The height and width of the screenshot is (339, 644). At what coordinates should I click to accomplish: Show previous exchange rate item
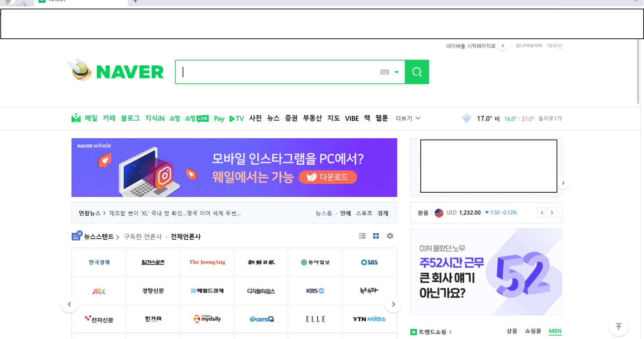[542, 213]
